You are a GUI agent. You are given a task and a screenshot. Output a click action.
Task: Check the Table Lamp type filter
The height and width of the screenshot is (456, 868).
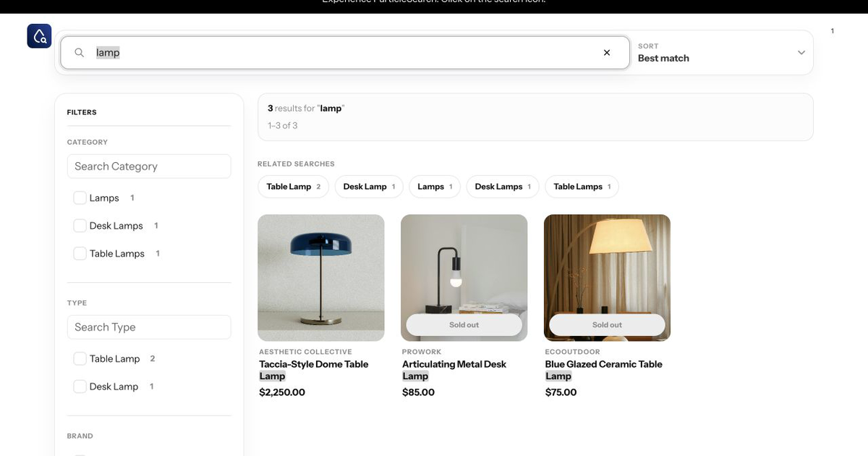80,359
